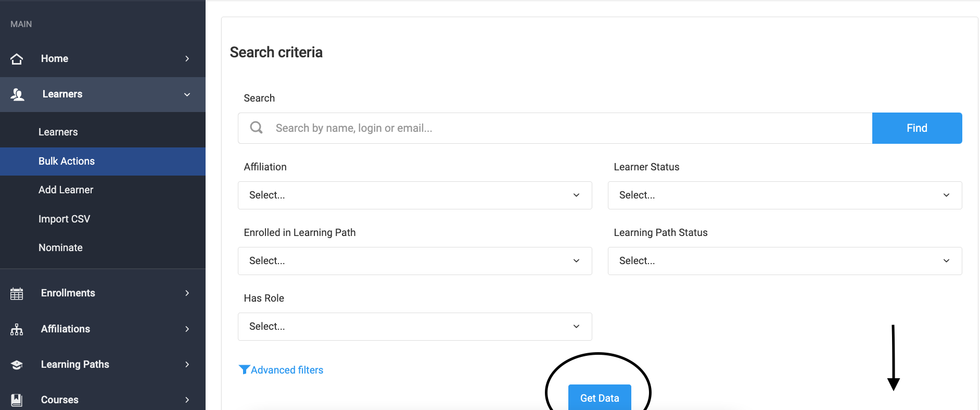This screenshot has height=410, width=980.
Task: Select Bulk Actions in sidebar
Action: pos(67,161)
